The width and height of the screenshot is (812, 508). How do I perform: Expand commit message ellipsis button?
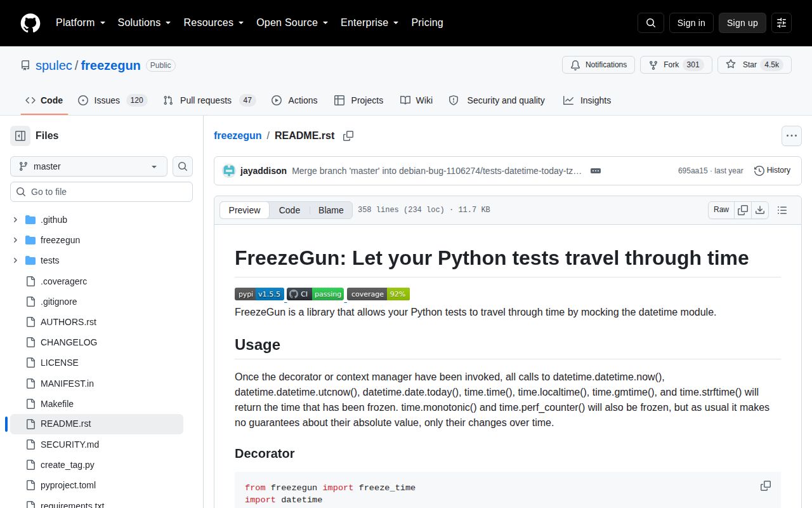[x=596, y=171]
